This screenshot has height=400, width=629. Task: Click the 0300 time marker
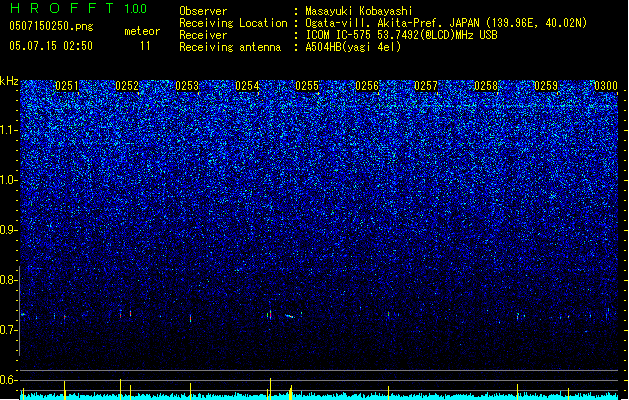point(606,86)
